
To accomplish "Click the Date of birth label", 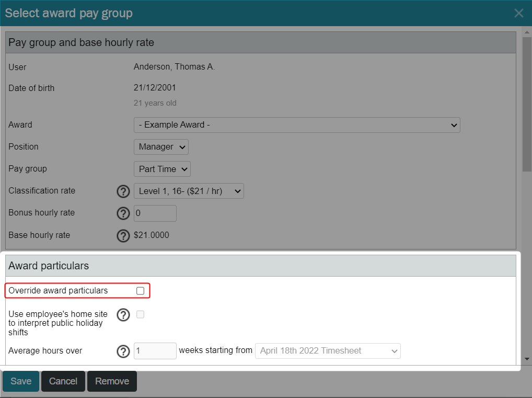I will coord(31,88).
